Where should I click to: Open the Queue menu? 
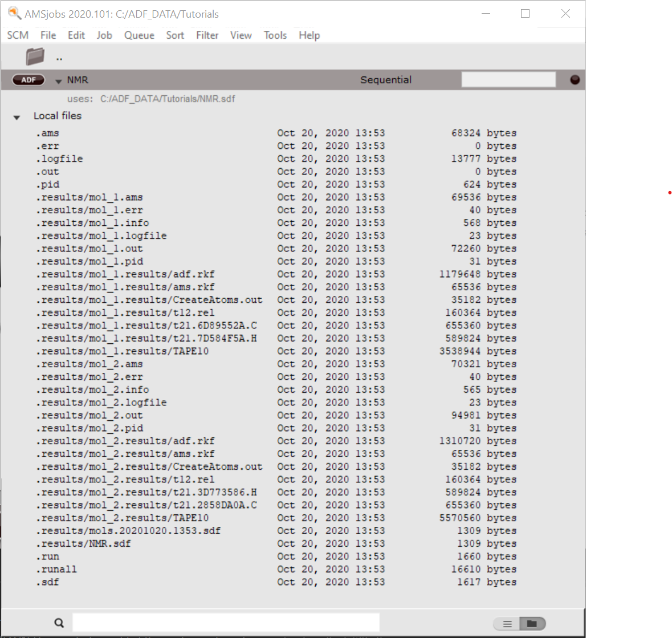139,35
